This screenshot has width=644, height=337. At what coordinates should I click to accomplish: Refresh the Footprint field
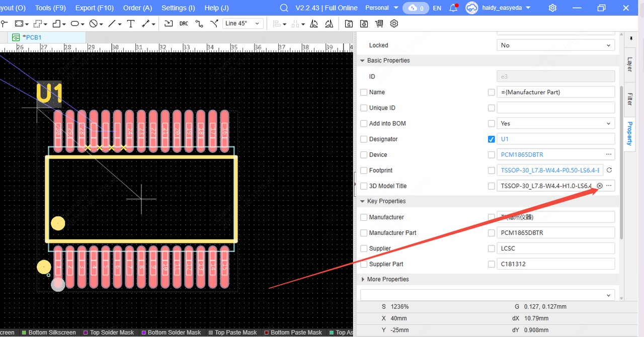609,170
